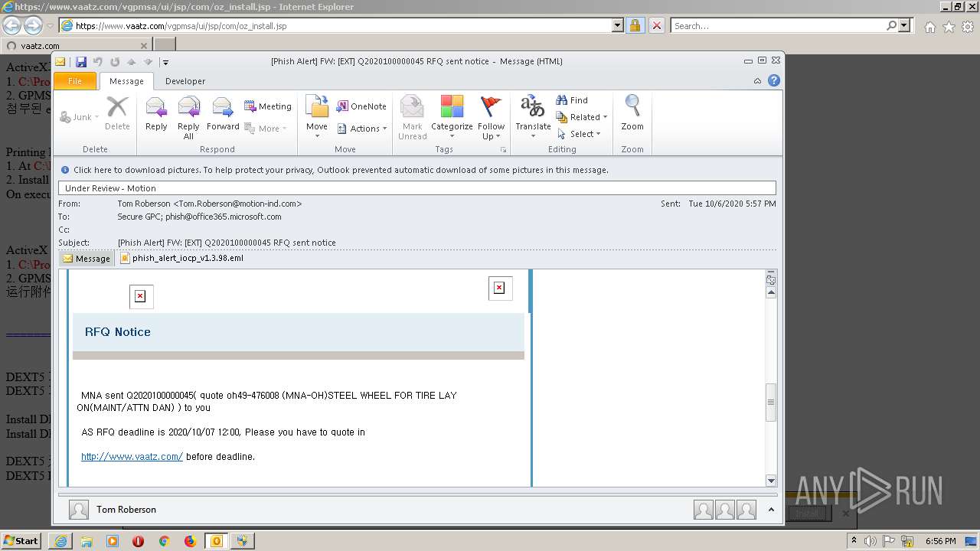Show hidden tray icons arrow
The width and height of the screenshot is (980, 551).
click(x=854, y=541)
